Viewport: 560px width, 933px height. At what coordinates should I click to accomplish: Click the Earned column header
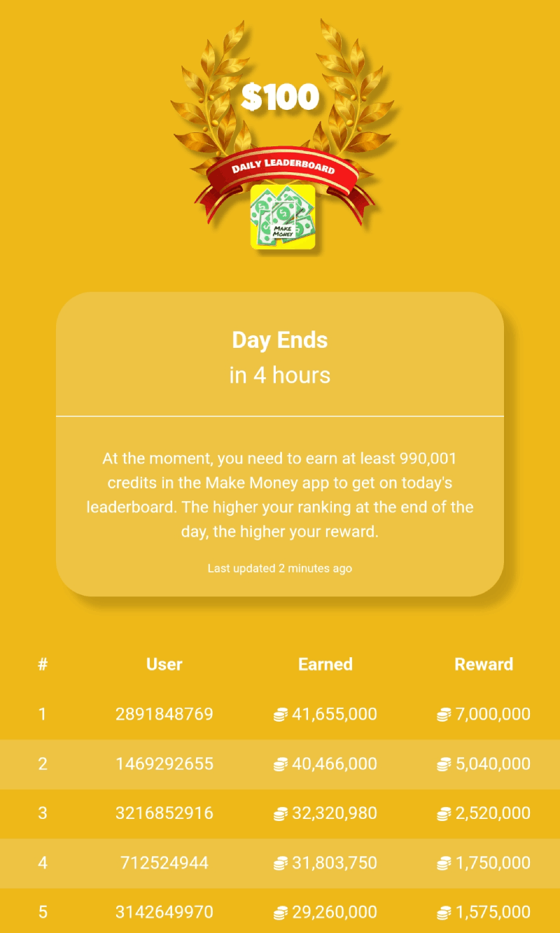click(x=325, y=664)
